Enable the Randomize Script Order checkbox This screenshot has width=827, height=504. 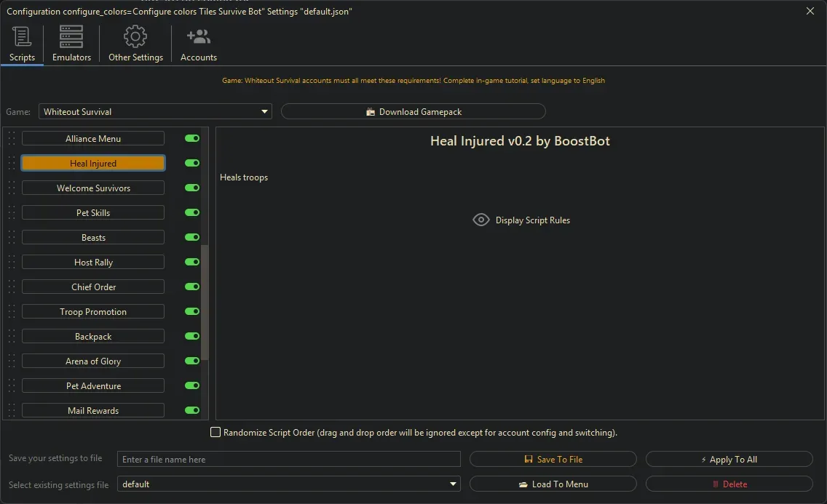215,433
